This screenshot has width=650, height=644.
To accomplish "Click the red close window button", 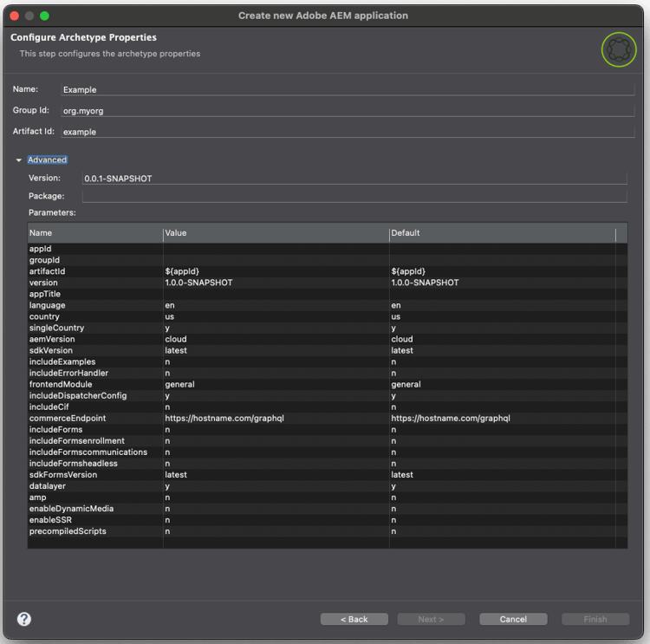I will tap(15, 16).
